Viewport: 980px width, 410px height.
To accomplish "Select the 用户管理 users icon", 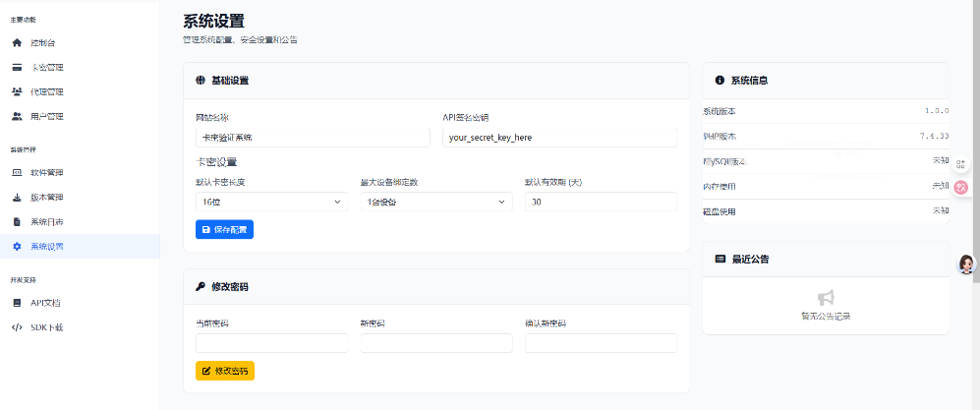I will coord(17,117).
